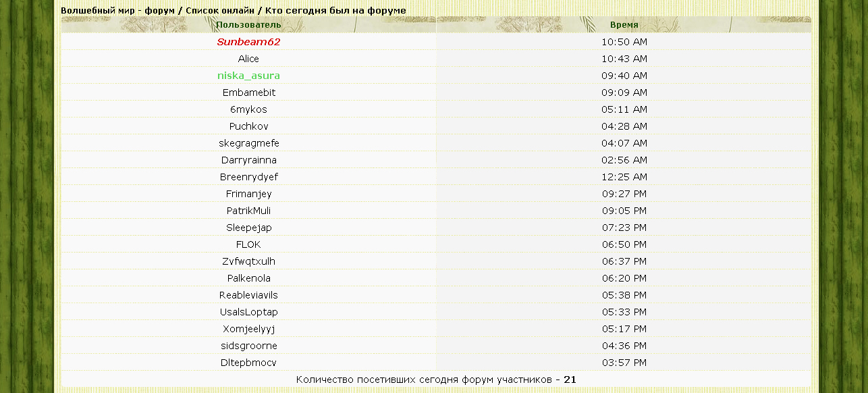Select the 09:40 AM time cell

[624, 76]
